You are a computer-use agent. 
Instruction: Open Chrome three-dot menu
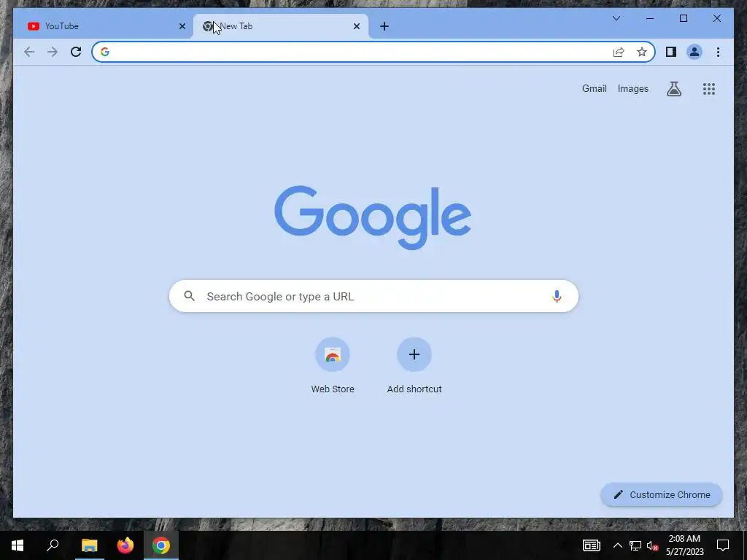718,52
